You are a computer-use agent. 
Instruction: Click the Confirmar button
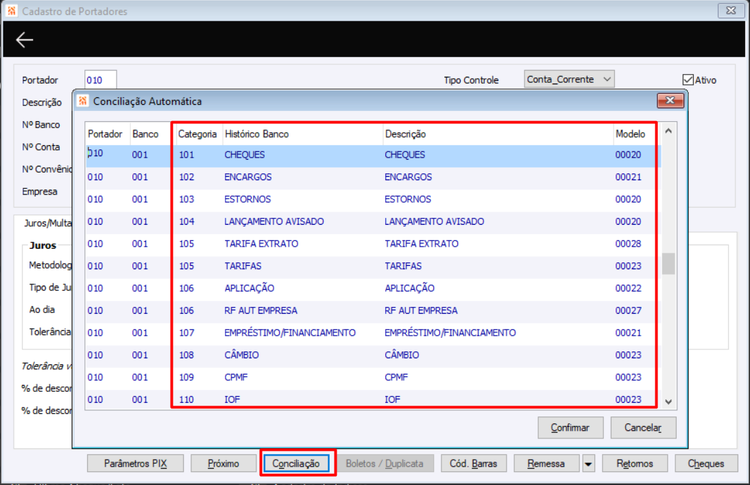[570, 428]
